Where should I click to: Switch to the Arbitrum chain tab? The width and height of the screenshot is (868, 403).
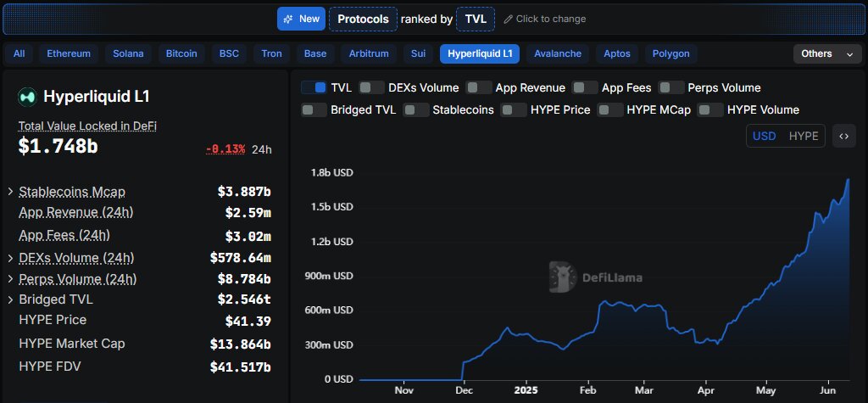(x=369, y=53)
